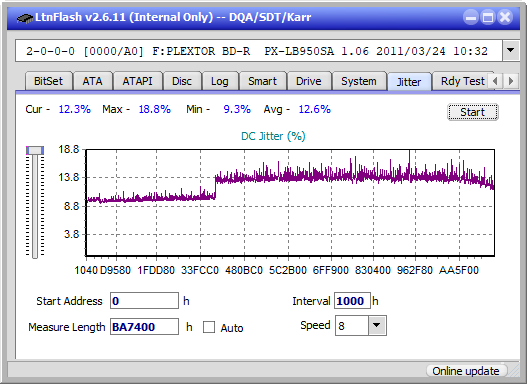Switch to the ATA tab

(x=92, y=81)
